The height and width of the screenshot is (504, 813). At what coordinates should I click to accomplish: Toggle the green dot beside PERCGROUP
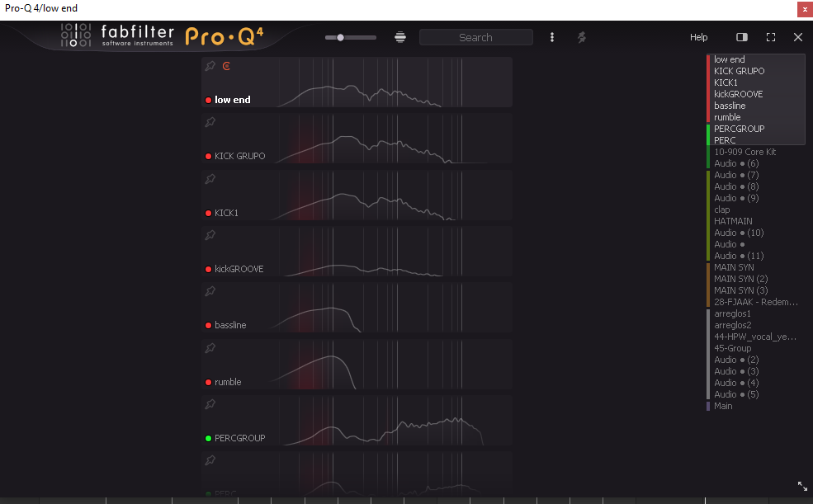(x=209, y=438)
